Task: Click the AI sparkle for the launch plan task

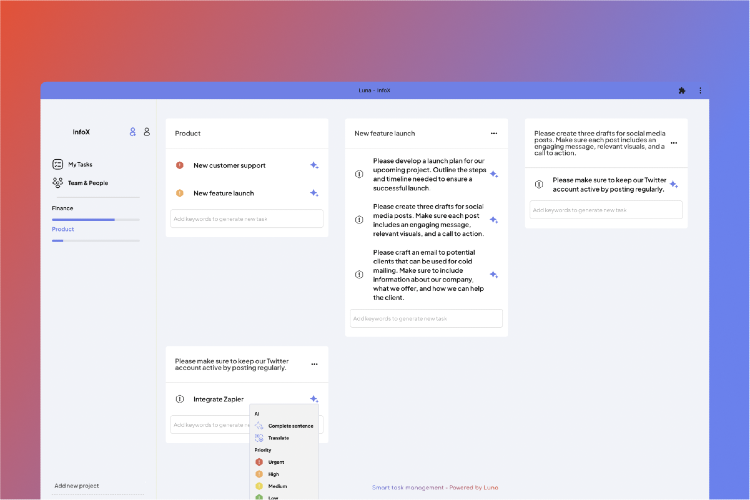Action: coord(494,174)
